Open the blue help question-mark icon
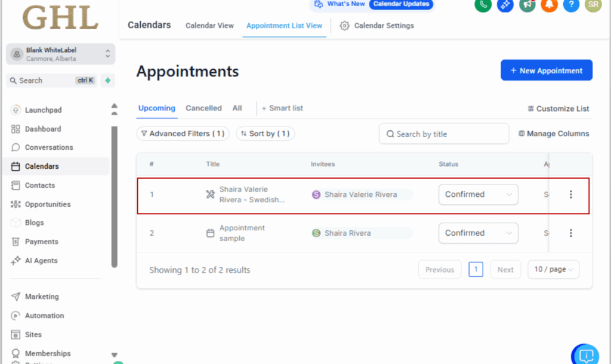 coord(571,5)
